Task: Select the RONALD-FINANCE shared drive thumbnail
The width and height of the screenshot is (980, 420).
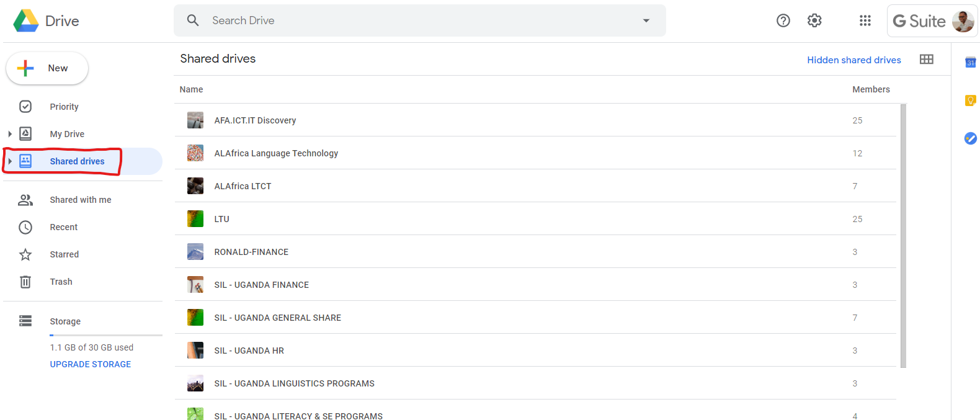Action: point(195,252)
